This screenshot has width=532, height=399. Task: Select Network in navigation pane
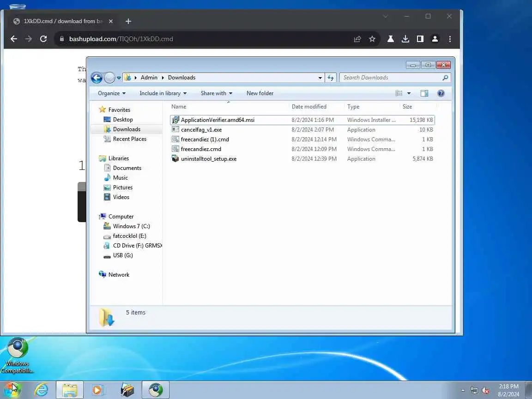click(119, 275)
